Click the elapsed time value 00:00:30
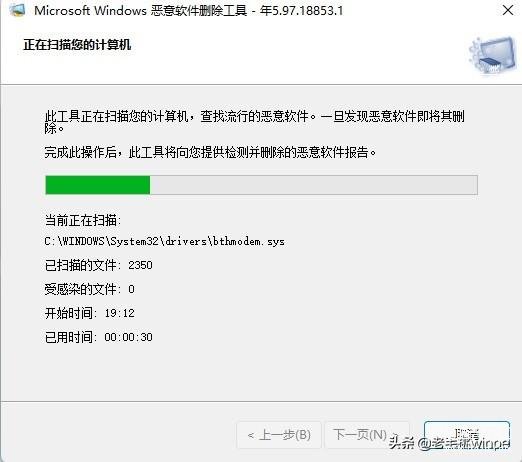Image resolution: width=522 pixels, height=462 pixels. point(128,337)
